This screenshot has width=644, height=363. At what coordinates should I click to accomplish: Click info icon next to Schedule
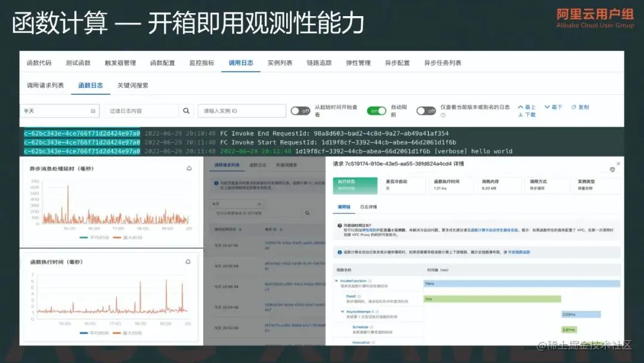371,327
